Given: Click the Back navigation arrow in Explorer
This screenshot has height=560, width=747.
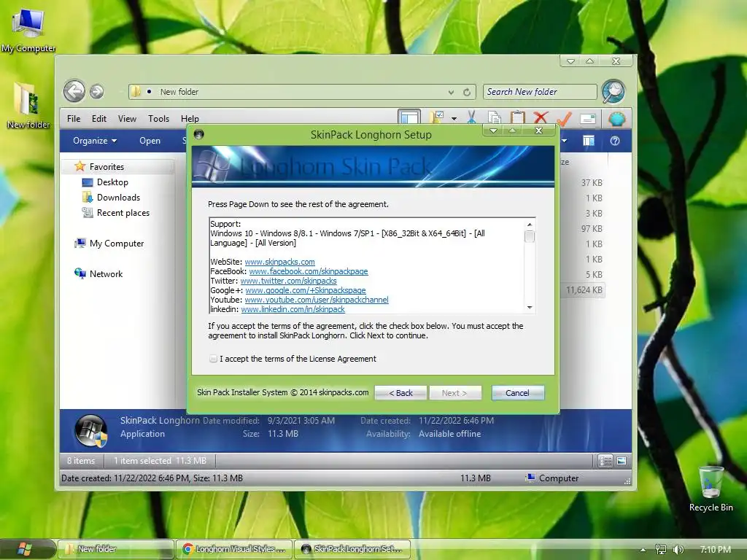Looking at the screenshot, I should coord(74,90).
